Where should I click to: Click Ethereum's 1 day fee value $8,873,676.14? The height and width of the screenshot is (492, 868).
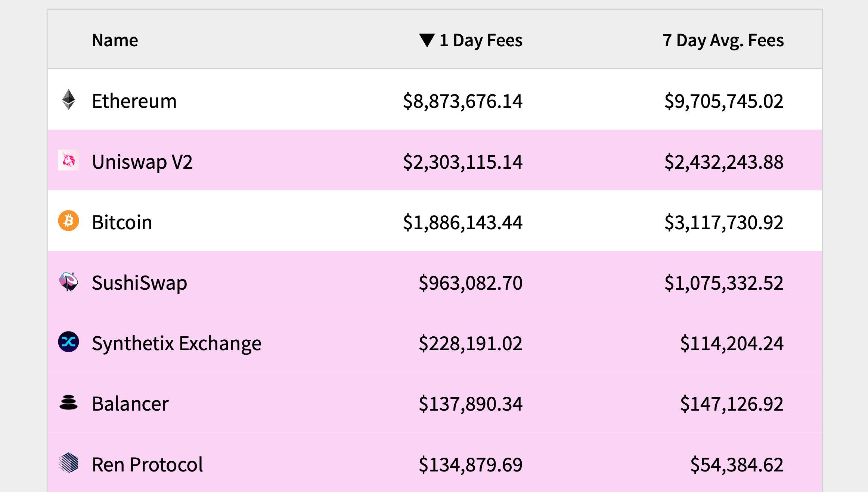pyautogui.click(x=462, y=101)
